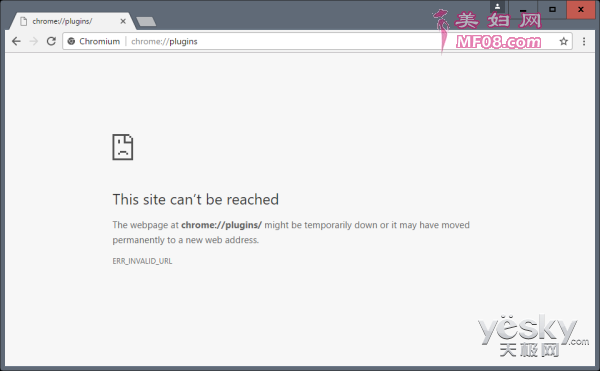
Task: Click the 'This site can't be reached' heading
Action: point(196,200)
